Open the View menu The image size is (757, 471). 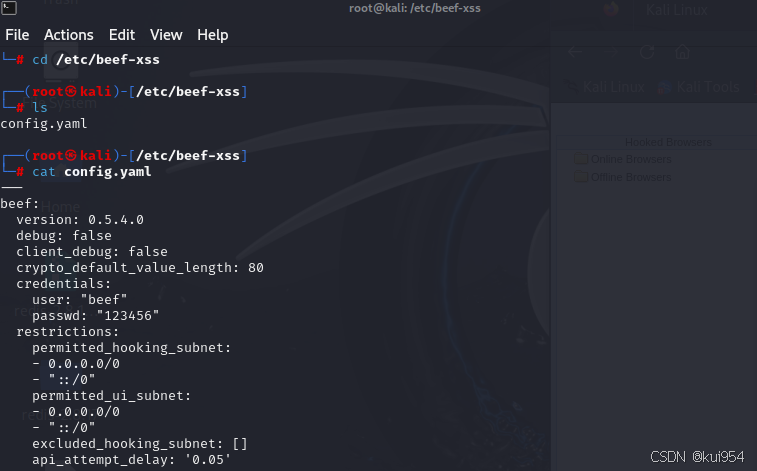[x=166, y=35]
